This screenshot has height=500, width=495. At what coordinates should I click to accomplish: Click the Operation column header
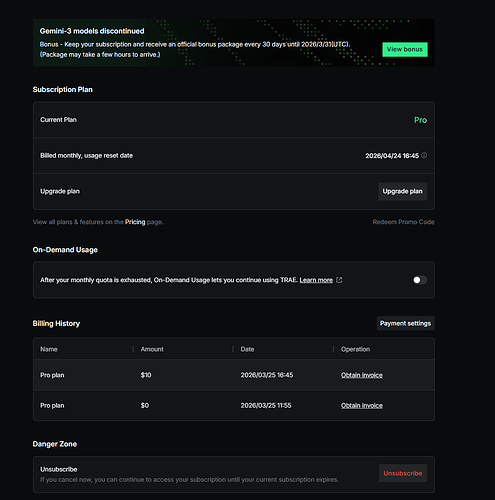(355, 349)
